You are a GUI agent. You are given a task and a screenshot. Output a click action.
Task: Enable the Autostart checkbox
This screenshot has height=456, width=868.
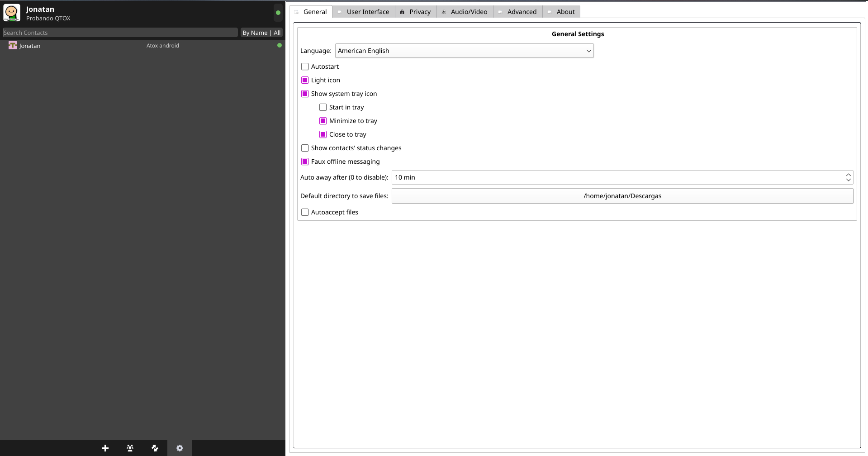tap(305, 66)
